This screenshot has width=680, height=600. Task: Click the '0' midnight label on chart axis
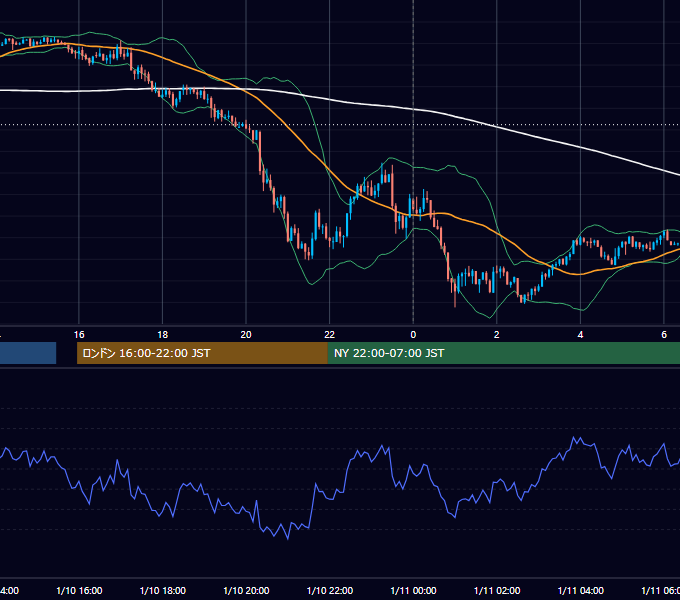coord(413,335)
